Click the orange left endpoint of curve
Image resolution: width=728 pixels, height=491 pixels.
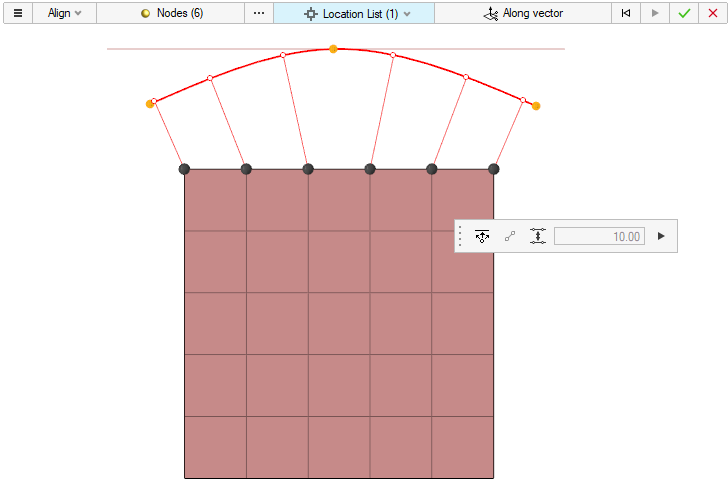pyautogui.click(x=150, y=103)
